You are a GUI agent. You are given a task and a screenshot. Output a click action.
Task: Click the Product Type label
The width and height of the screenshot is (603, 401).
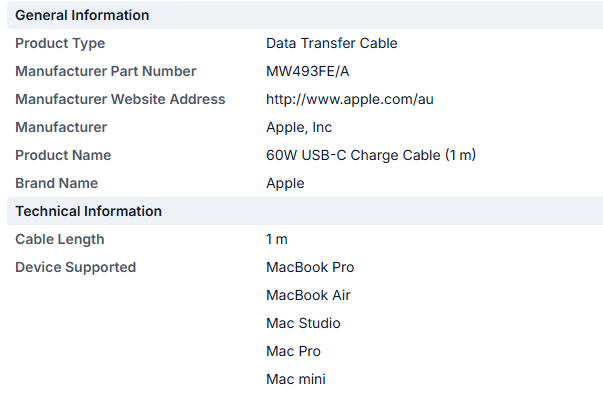pyautogui.click(x=60, y=43)
